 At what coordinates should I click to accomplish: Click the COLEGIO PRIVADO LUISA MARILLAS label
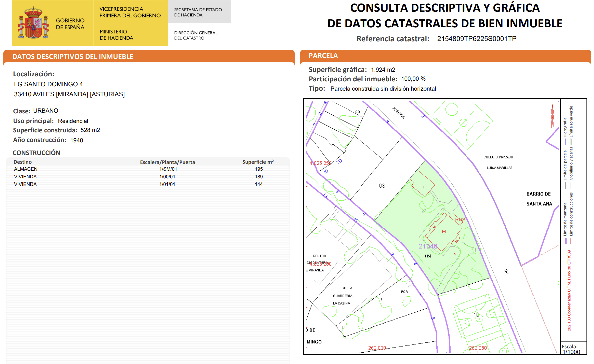click(498, 162)
